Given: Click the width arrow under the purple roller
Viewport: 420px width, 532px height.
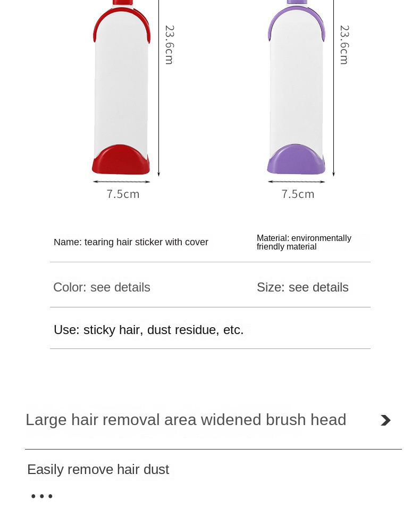Looking at the screenshot, I should click(x=296, y=182).
